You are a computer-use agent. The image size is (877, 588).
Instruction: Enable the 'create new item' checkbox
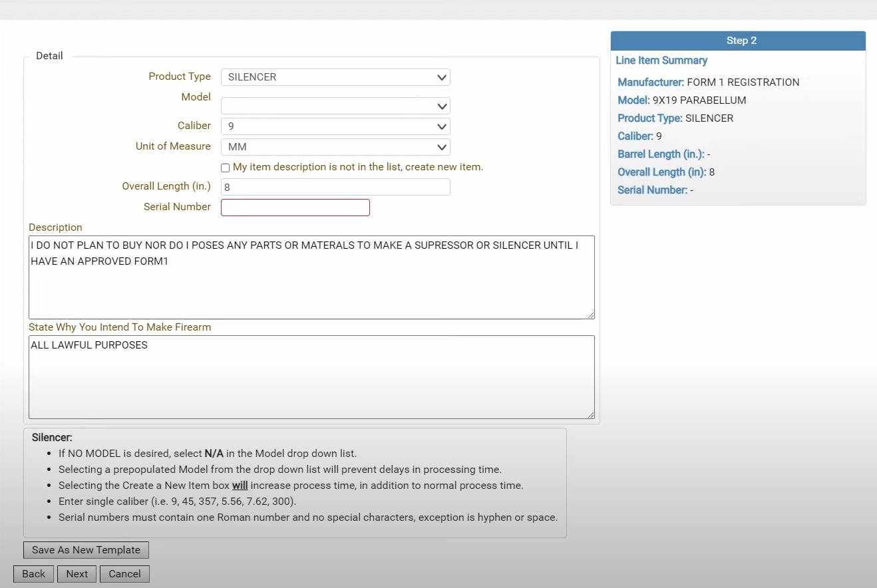click(x=226, y=168)
